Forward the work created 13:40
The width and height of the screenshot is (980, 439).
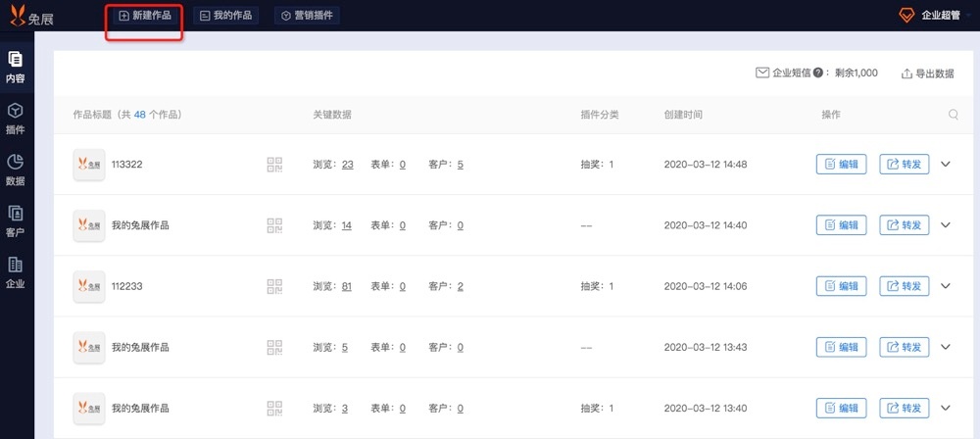tap(905, 409)
